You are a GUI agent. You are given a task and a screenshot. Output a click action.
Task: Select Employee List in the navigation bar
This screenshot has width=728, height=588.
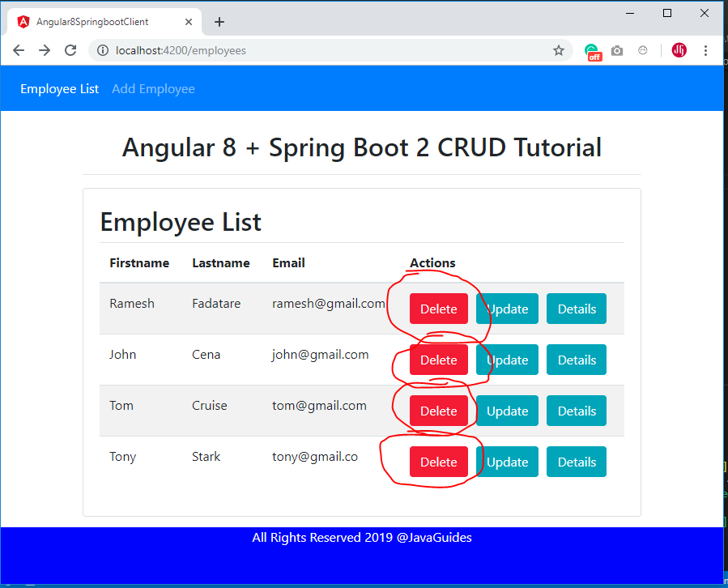tap(59, 88)
